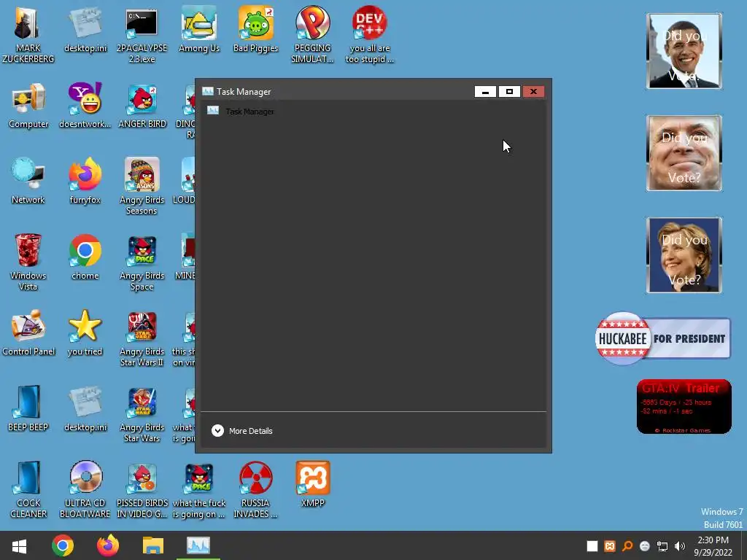This screenshot has width=747, height=560.
Task: Click the magnifier tray icon
Action: coord(627,546)
